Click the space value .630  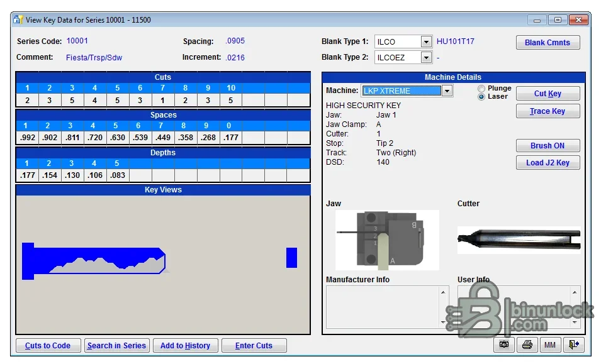coord(117,138)
